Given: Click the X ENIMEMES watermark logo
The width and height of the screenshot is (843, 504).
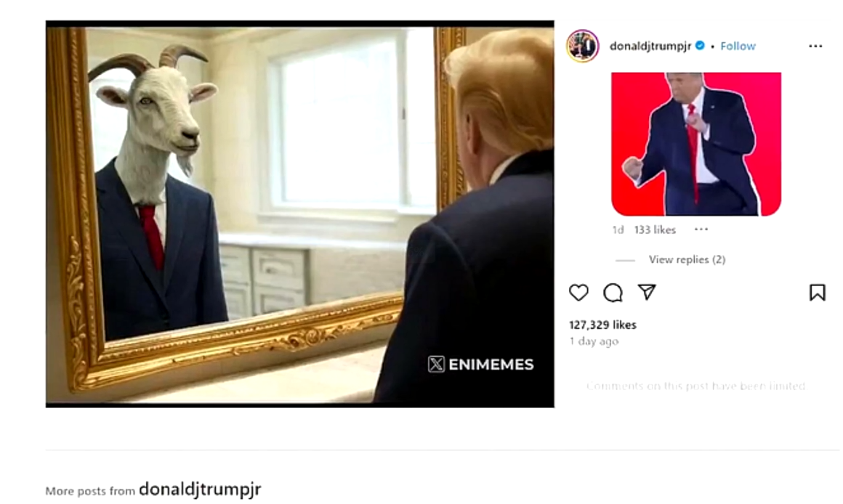Looking at the screenshot, I should pos(480,365).
